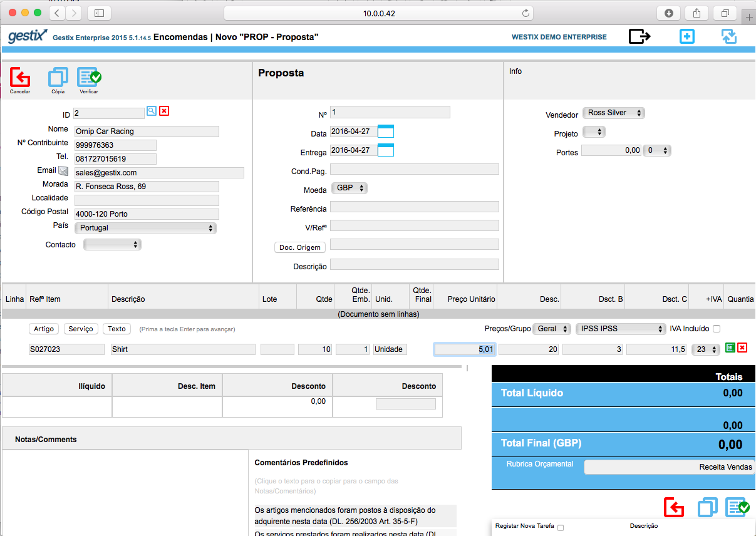Open Vendedor dropdown showing Ross Silver
The image size is (756, 536).
614,113
